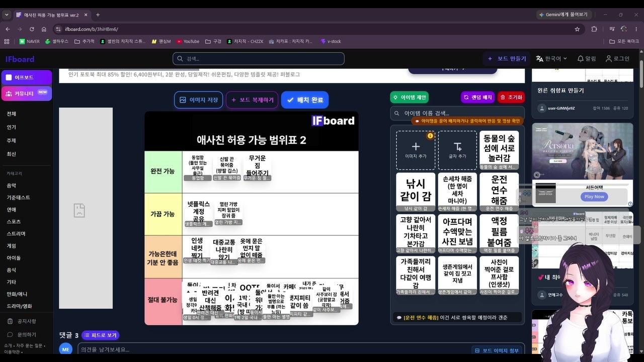
Task: Open the 알림 notifications bell
Action: 586,59
